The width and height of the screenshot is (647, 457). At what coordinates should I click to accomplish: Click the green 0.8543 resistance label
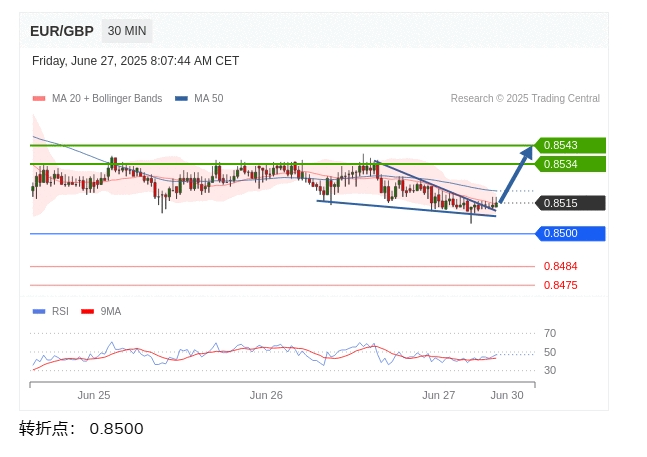[570, 146]
